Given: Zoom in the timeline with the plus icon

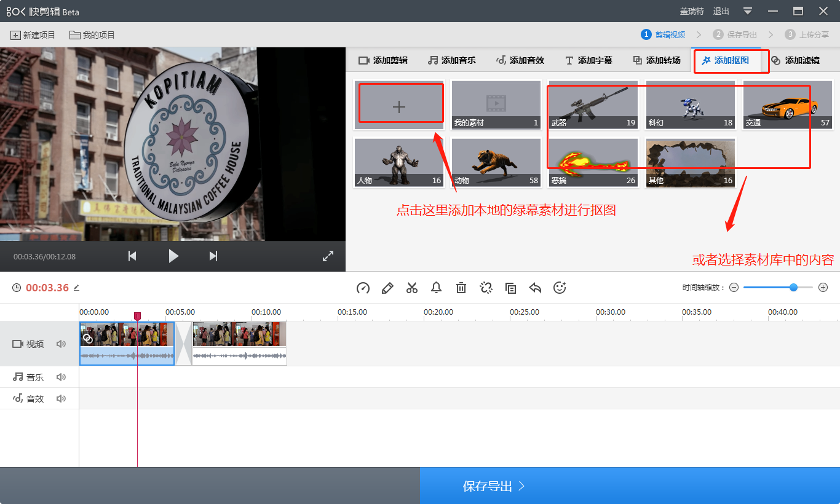Looking at the screenshot, I should click(823, 288).
